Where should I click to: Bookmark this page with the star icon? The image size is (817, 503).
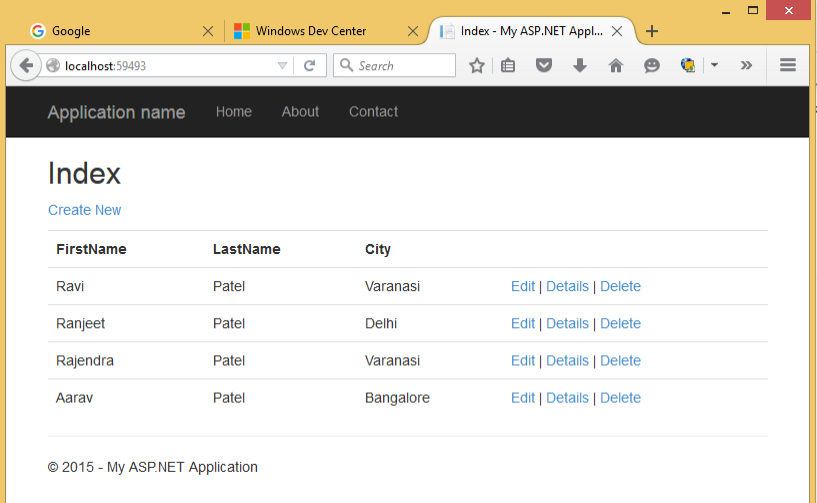coord(477,66)
